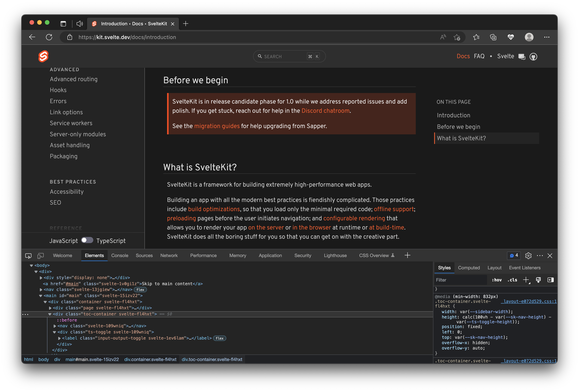Open the Collections icon in the browser toolbar
The height and width of the screenshot is (392, 579).
[493, 37]
